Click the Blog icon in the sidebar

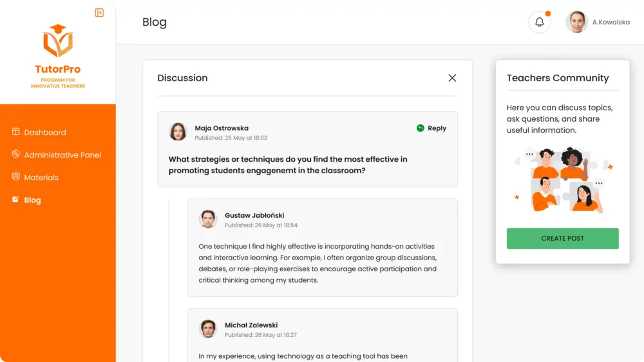[15, 199]
